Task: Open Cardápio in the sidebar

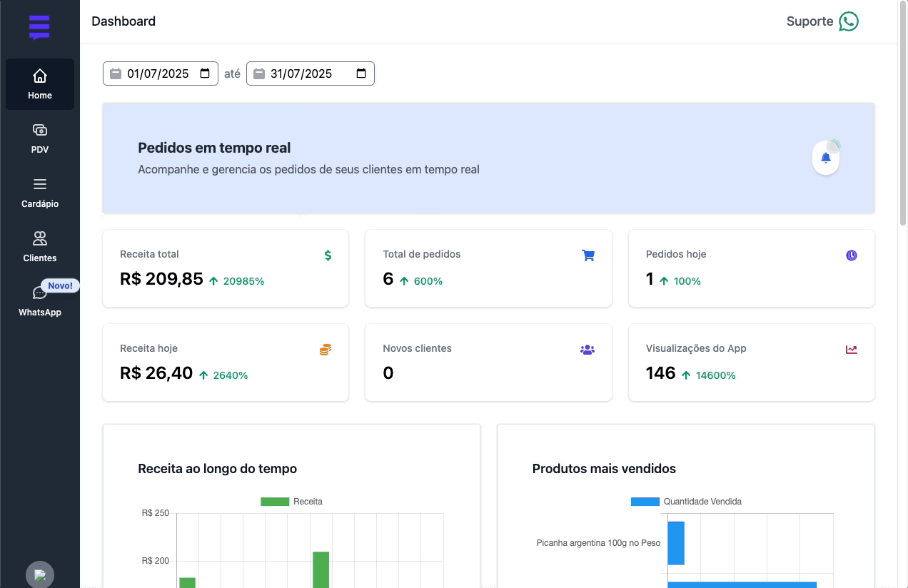Action: (x=40, y=193)
